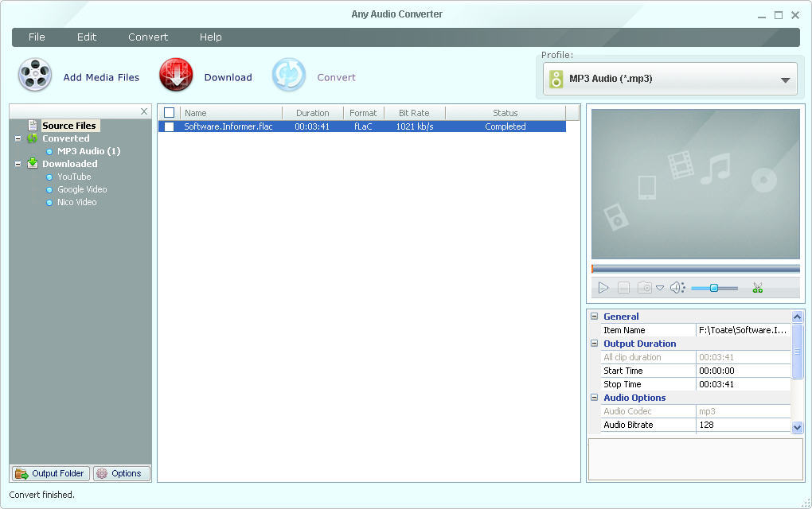Sort by the Format column header

point(364,113)
